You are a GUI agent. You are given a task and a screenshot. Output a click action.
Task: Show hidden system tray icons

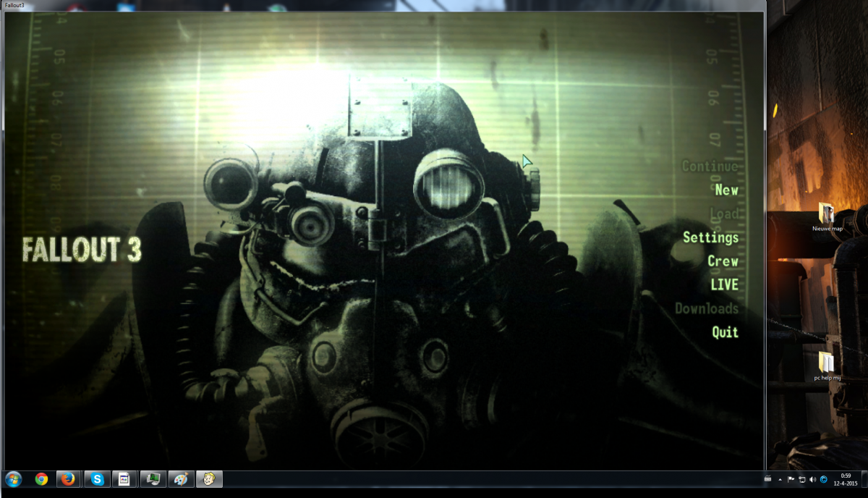(779, 479)
